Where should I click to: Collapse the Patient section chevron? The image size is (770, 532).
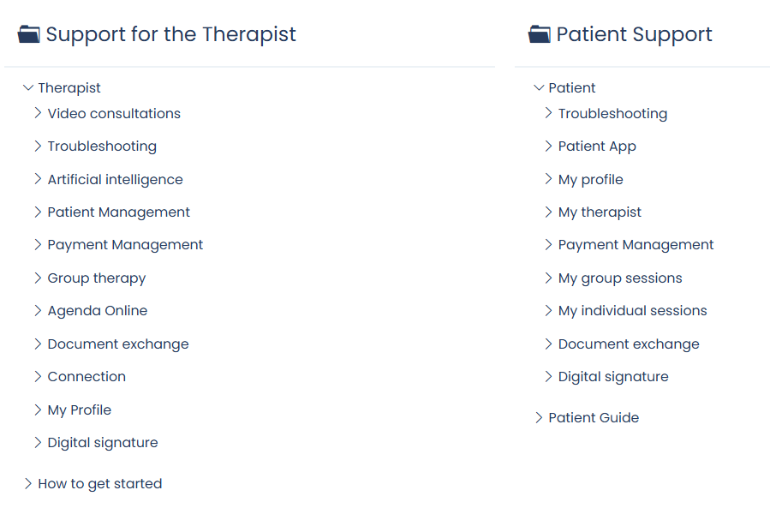pos(539,88)
